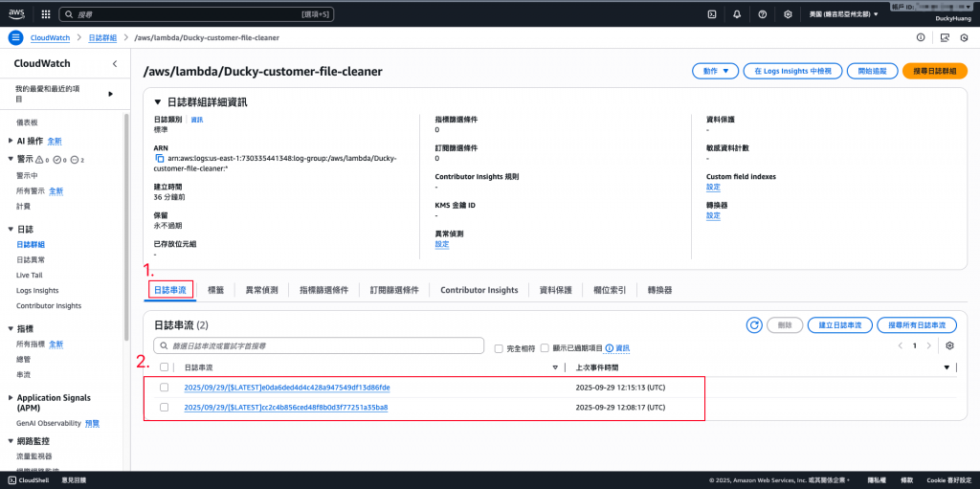The image size is (980, 489).
Task: Enable show expired items checkbox
Action: [545, 347]
